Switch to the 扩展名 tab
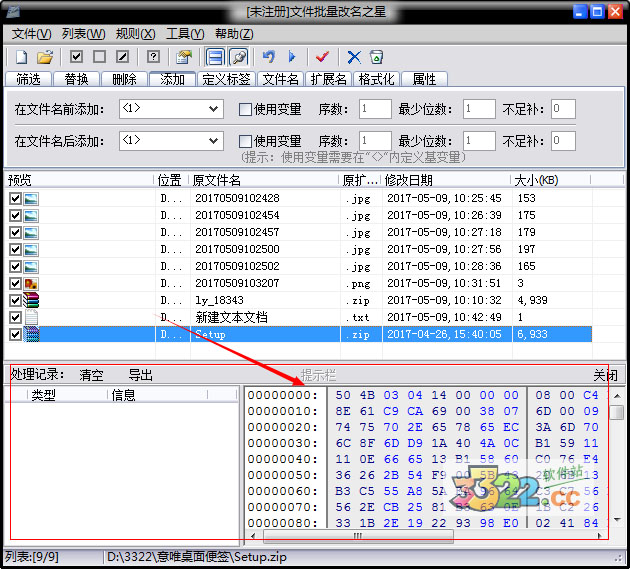Viewport: 630px width, 569px height. tap(329, 79)
